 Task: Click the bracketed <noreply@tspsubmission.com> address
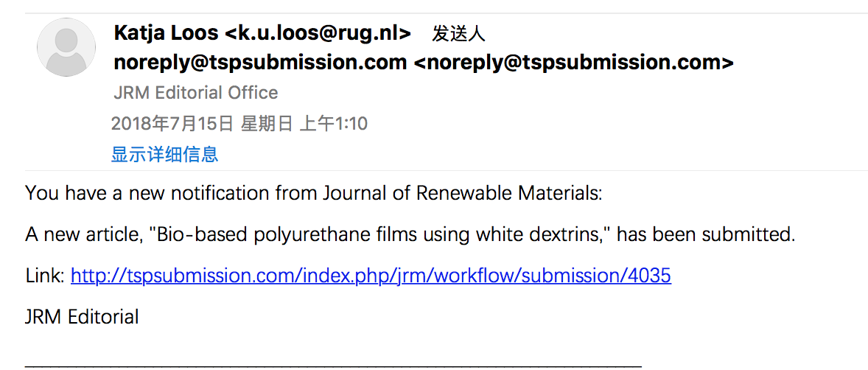[x=573, y=63]
